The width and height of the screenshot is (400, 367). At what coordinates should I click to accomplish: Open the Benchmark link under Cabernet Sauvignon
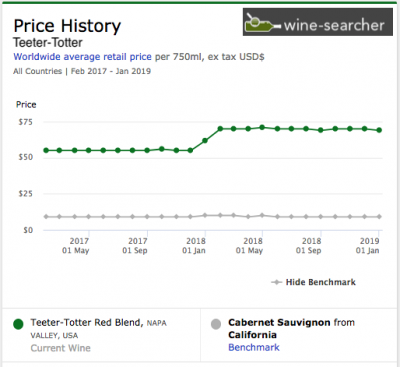pos(254,347)
